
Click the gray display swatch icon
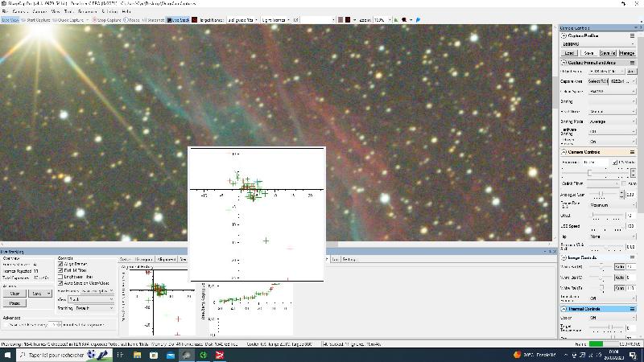point(340,19)
